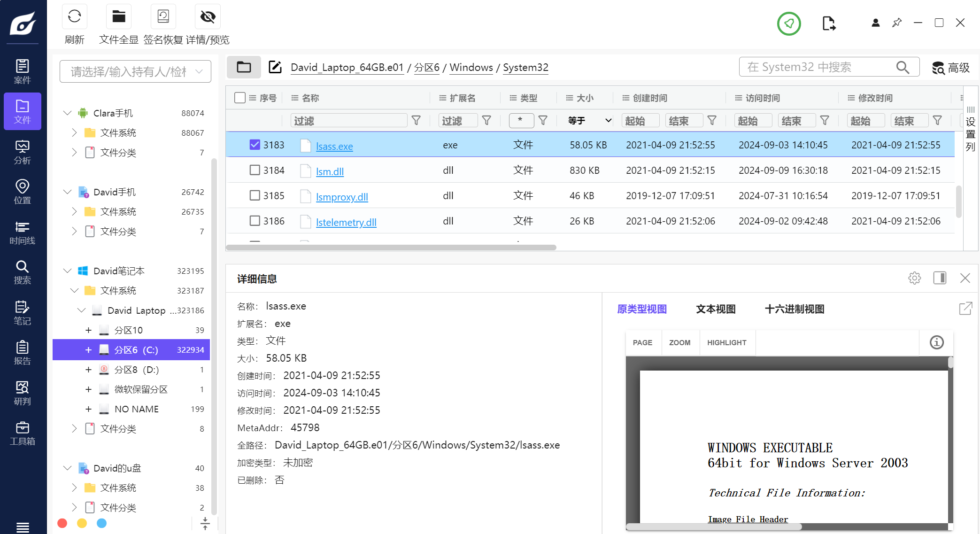Image resolution: width=980 pixels, height=534 pixels.
Task: Open the advanced search (高级) option
Action: pyautogui.click(x=950, y=68)
